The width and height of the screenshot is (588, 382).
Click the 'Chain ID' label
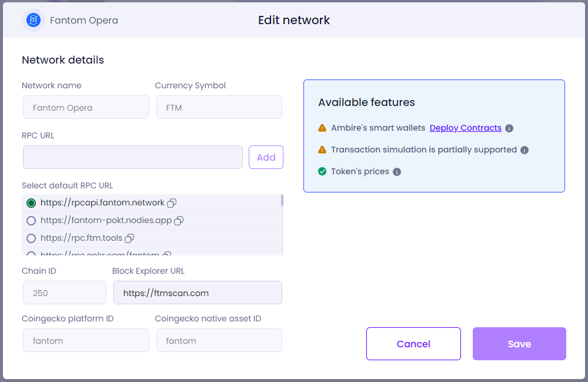point(39,271)
